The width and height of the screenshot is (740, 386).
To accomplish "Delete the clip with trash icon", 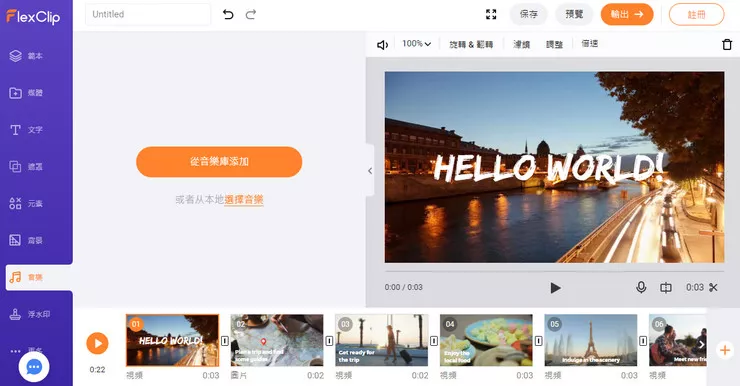I will click(727, 44).
